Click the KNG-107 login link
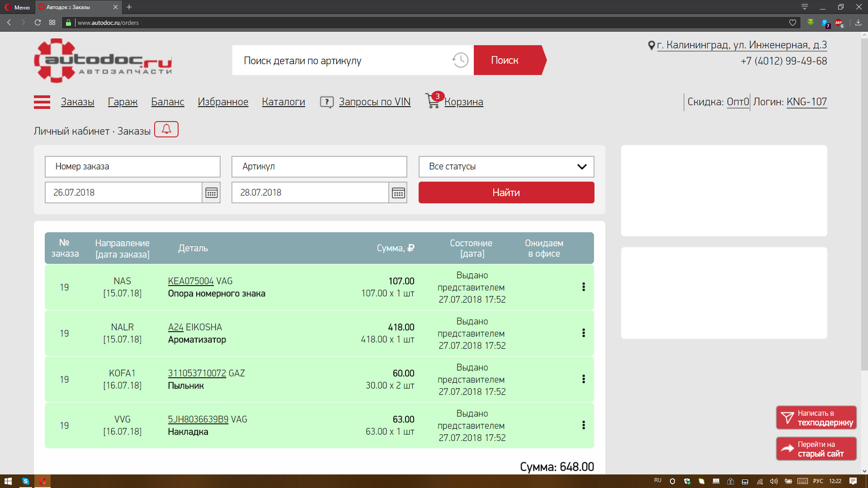Screen dimensions: 868x488 pyautogui.click(x=807, y=102)
